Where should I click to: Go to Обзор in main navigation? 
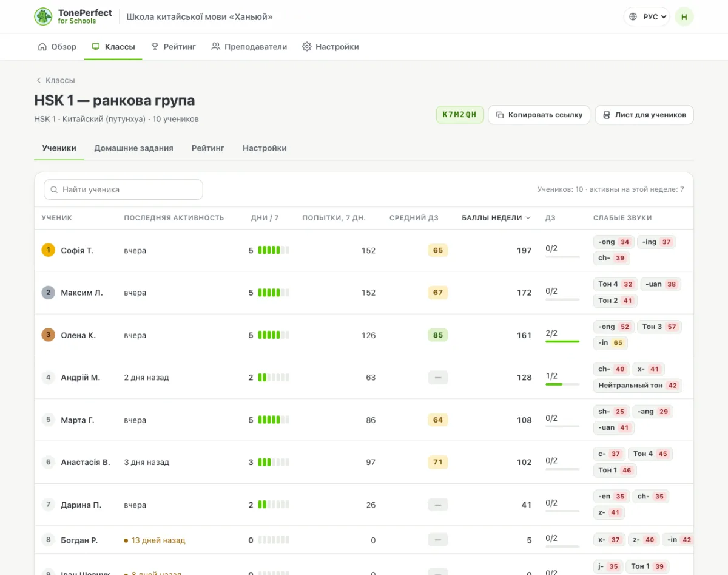coord(57,47)
